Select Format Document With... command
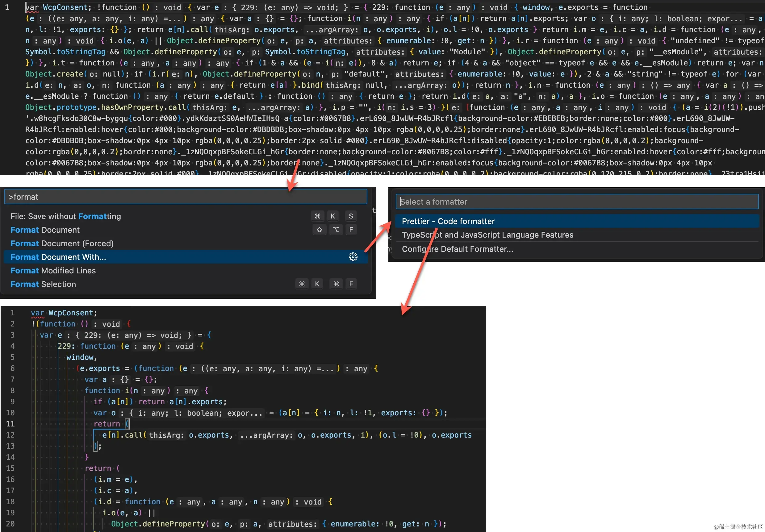The height and width of the screenshot is (532, 765). pyautogui.click(x=58, y=257)
